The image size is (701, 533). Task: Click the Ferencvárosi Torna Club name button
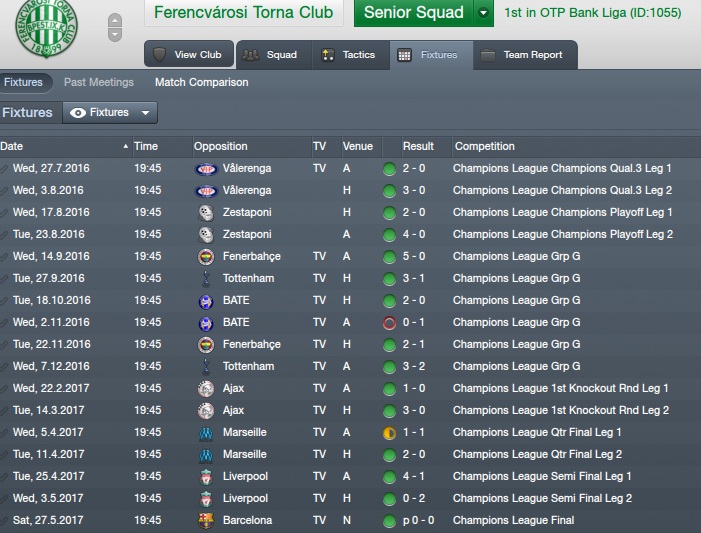pyautogui.click(x=243, y=13)
